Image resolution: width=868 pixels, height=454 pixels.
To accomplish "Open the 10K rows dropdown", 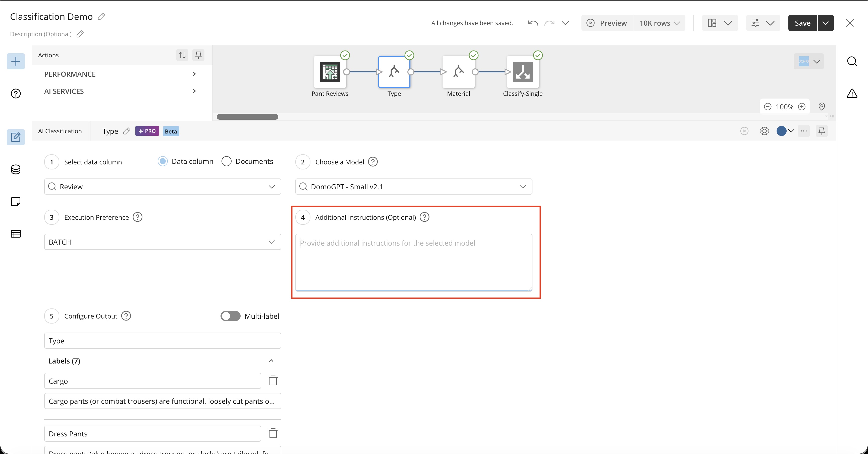I will coord(660,23).
